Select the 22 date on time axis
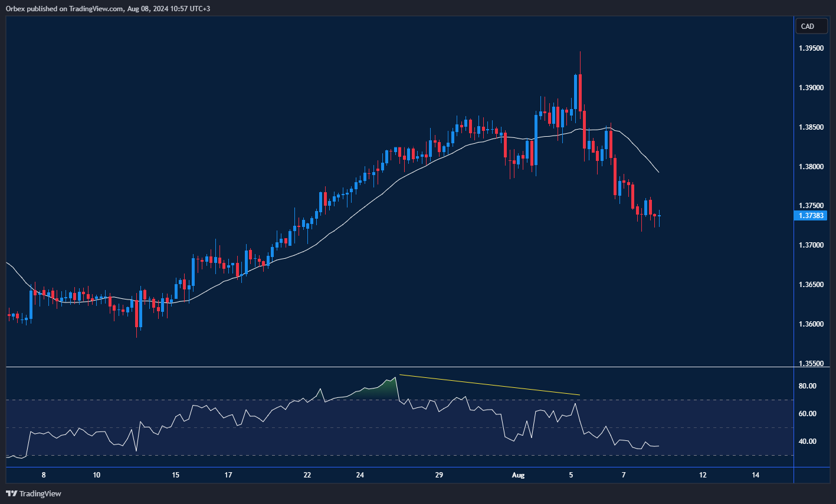Viewport: 836px width, 504px height. coord(307,475)
